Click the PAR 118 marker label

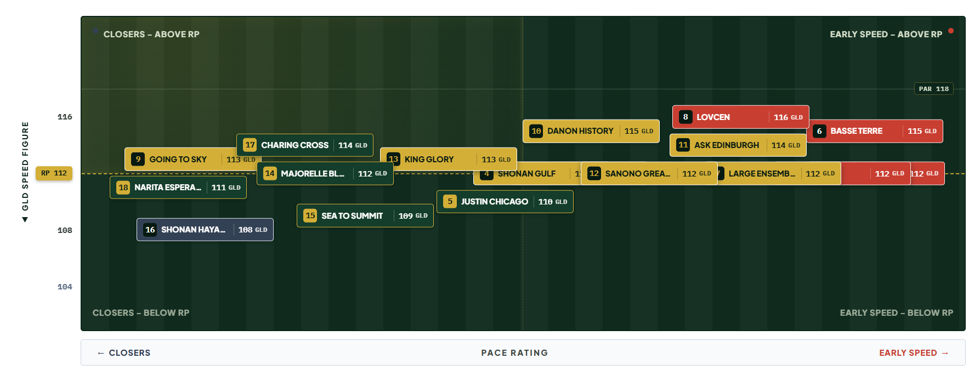tap(934, 89)
